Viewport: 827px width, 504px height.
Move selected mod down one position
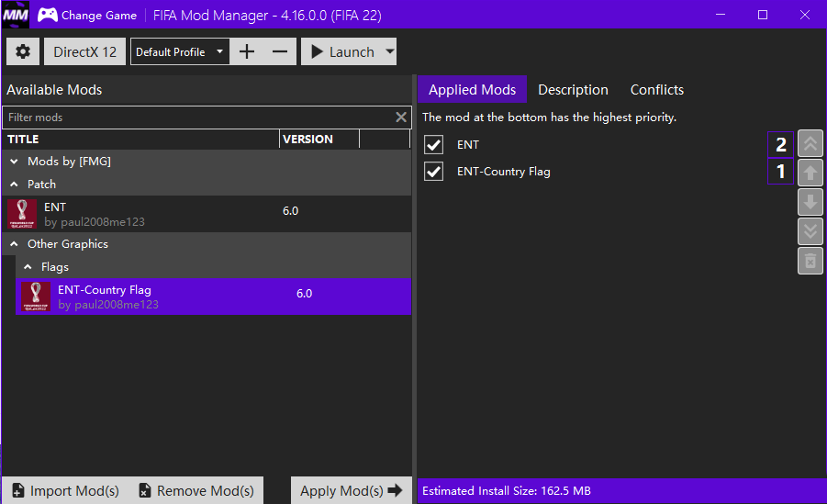tap(810, 202)
